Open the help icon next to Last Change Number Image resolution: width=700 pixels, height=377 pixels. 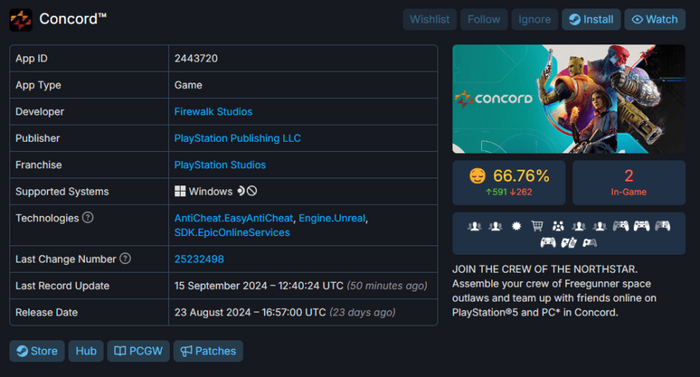point(125,258)
